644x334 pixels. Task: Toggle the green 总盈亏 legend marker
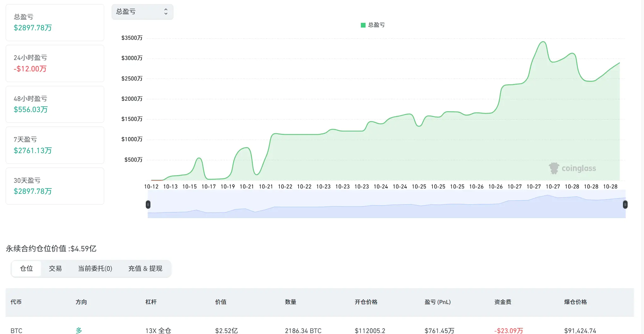point(363,25)
